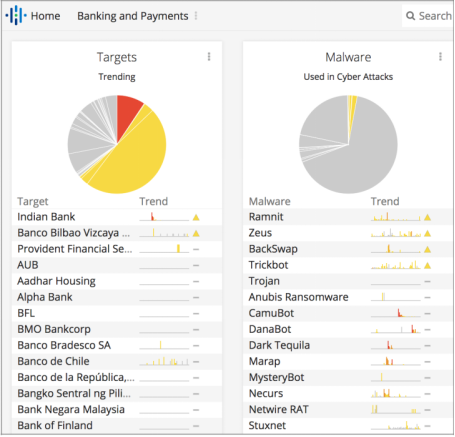The width and height of the screenshot is (455, 437).
Task: Click the large gray Malware pie slice
Action: 363,157
